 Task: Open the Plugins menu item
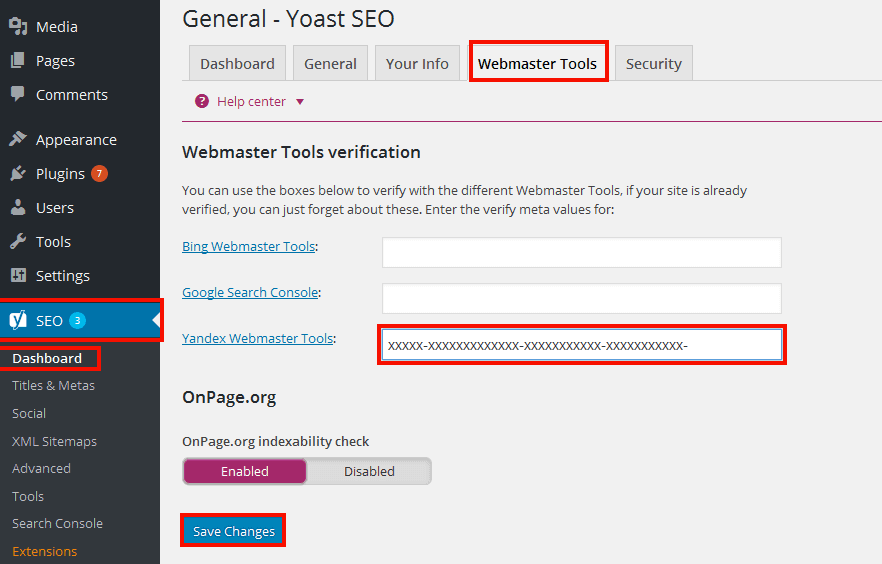coord(60,174)
